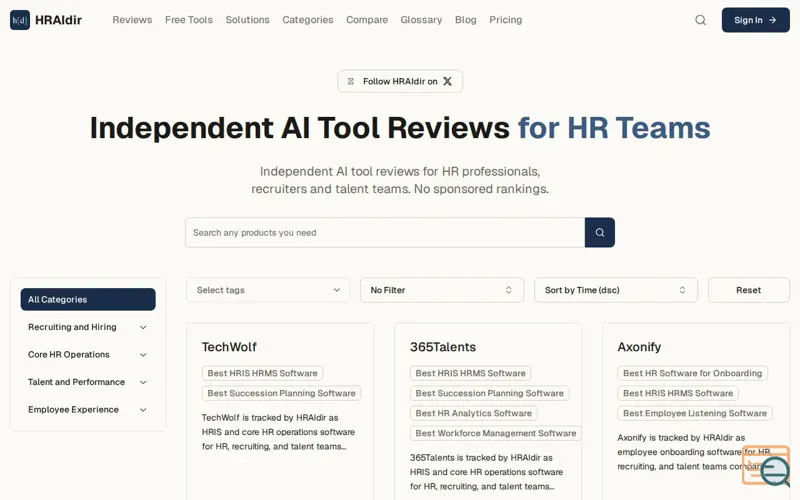Click the X logo in follow banner
This screenshot has height=500, width=800.
[x=447, y=81]
